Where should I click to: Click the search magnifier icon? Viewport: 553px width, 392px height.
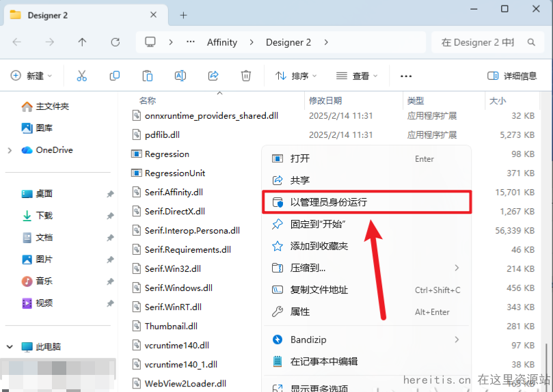coord(531,42)
